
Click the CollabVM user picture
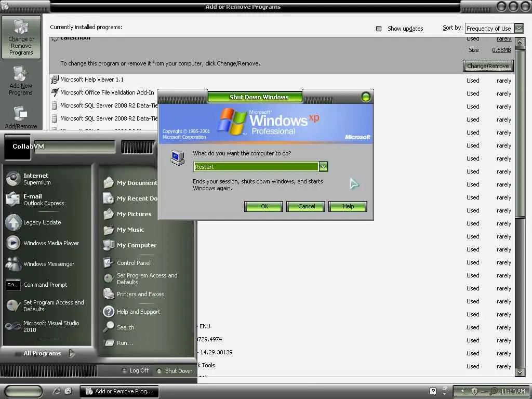point(17,147)
